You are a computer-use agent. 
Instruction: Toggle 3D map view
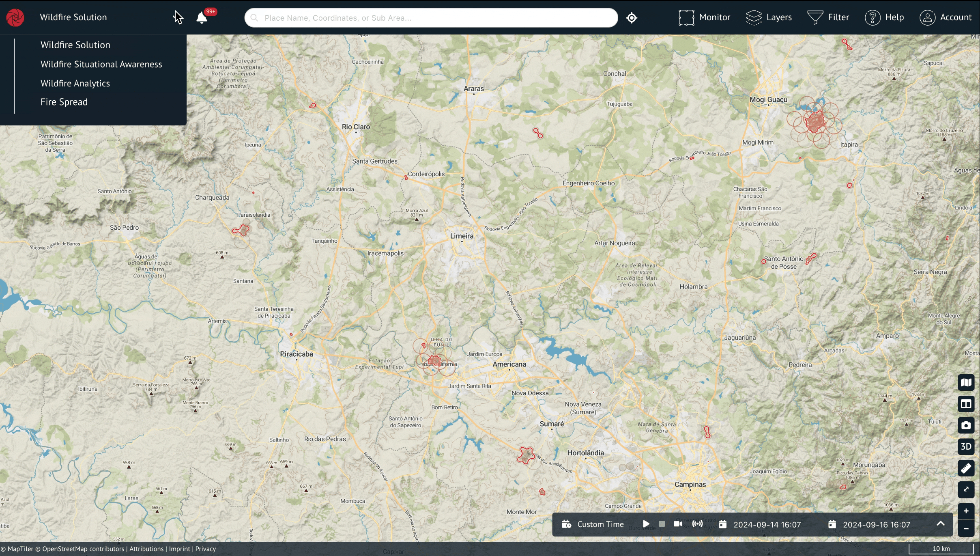pyautogui.click(x=966, y=446)
